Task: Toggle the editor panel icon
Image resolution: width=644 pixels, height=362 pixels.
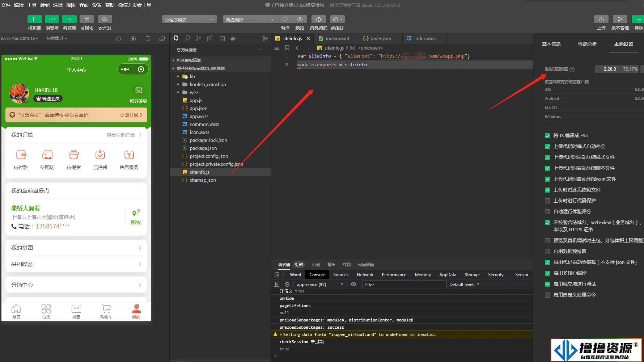Action: pyautogui.click(x=52, y=19)
